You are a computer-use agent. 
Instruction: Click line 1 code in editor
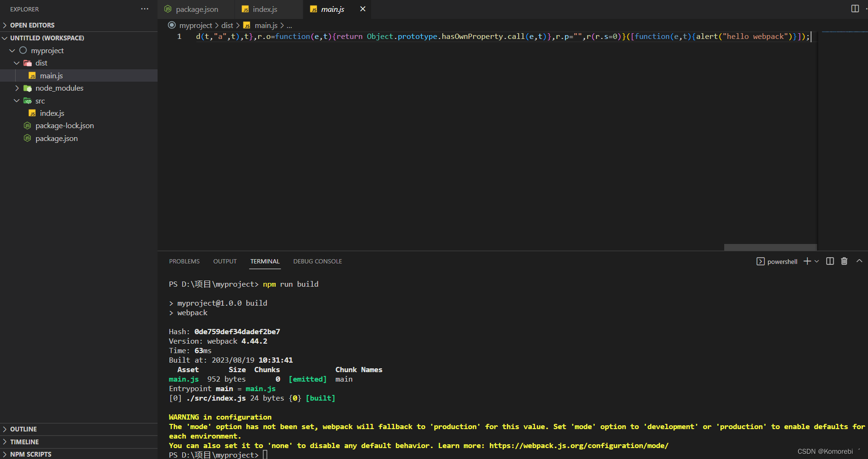point(503,37)
